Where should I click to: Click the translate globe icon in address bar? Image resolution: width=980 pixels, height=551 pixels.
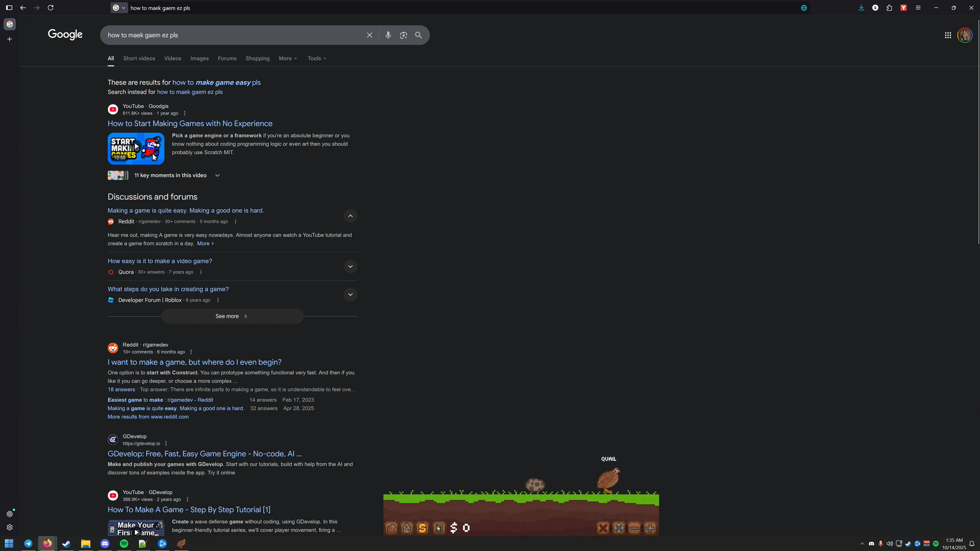click(804, 8)
